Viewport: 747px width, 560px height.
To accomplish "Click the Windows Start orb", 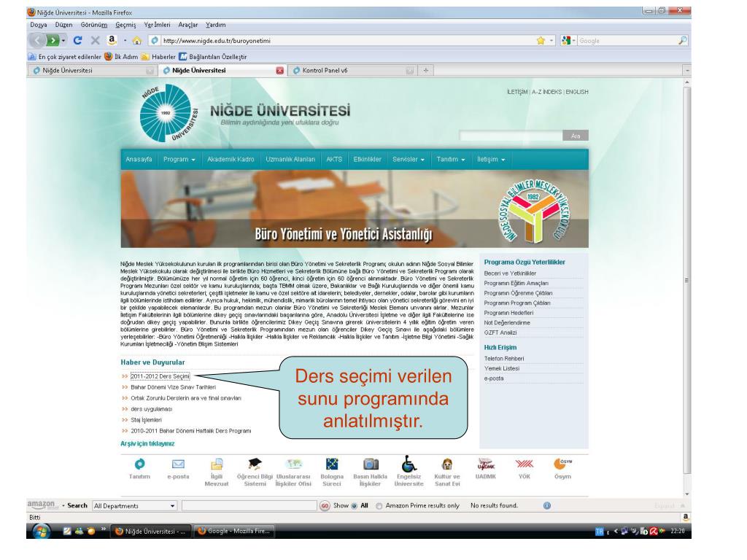I will click(41, 531).
